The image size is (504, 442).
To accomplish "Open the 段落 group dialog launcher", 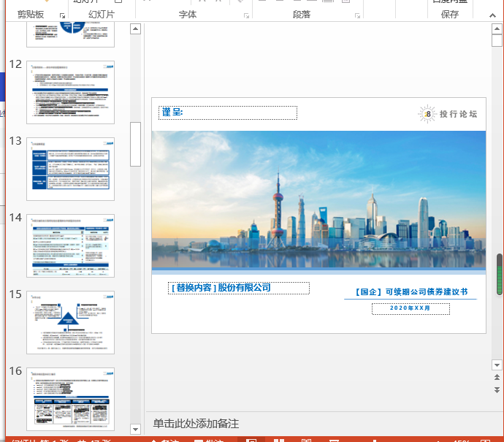I will tap(357, 15).
